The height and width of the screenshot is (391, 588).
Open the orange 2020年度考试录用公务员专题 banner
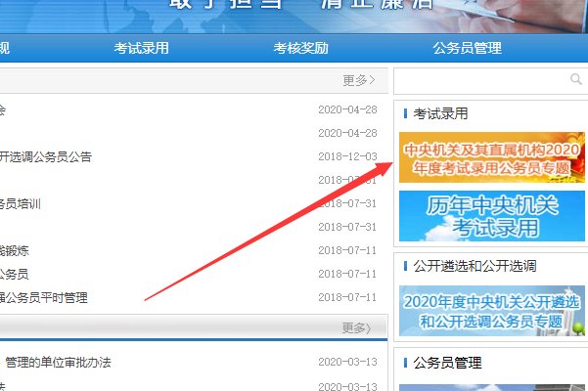(491, 157)
